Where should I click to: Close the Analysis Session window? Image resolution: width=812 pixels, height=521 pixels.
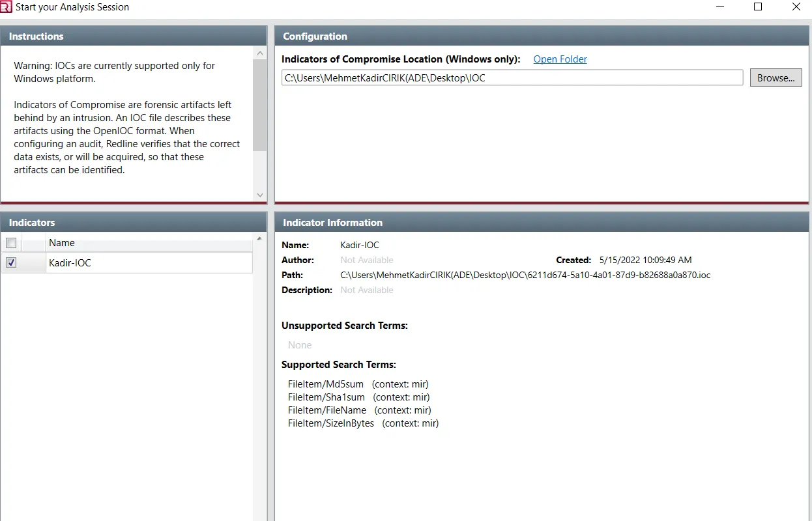click(x=796, y=7)
